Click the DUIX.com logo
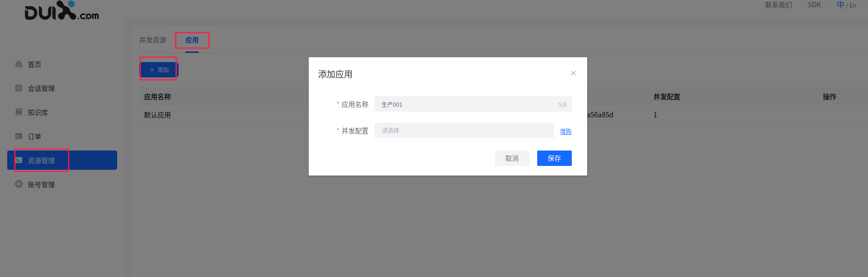Image resolution: width=868 pixels, height=277 pixels. [61, 11]
